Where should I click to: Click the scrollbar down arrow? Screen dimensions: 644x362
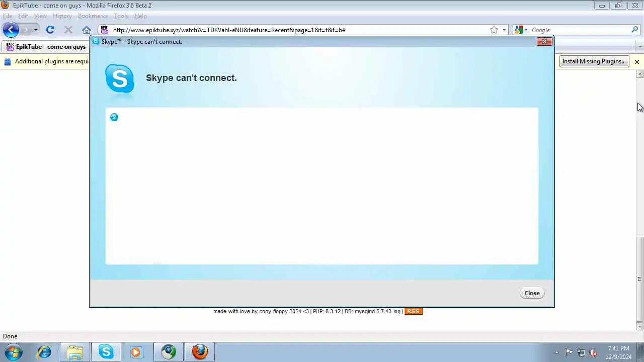pyautogui.click(x=639, y=327)
